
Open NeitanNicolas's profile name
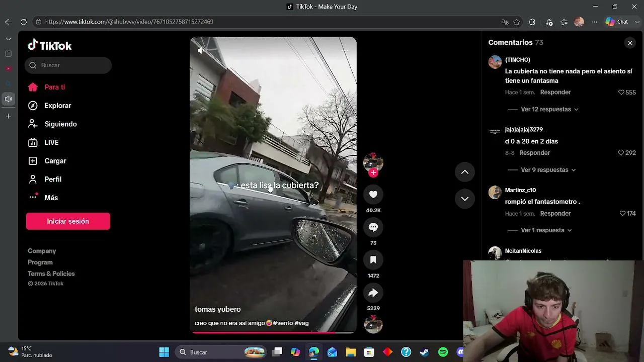523,251
